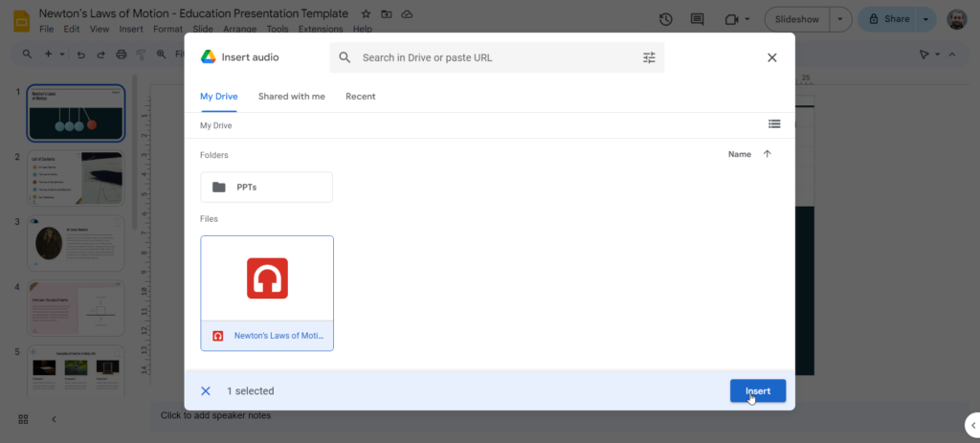Reverse sort direction arrow next to Name
Viewport: 980px width, 443px height.
tap(767, 154)
